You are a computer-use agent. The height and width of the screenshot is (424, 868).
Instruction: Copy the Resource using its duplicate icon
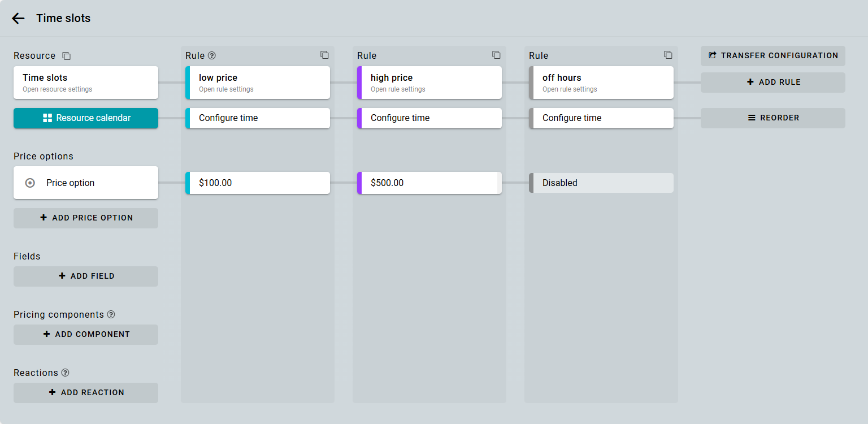(67, 56)
